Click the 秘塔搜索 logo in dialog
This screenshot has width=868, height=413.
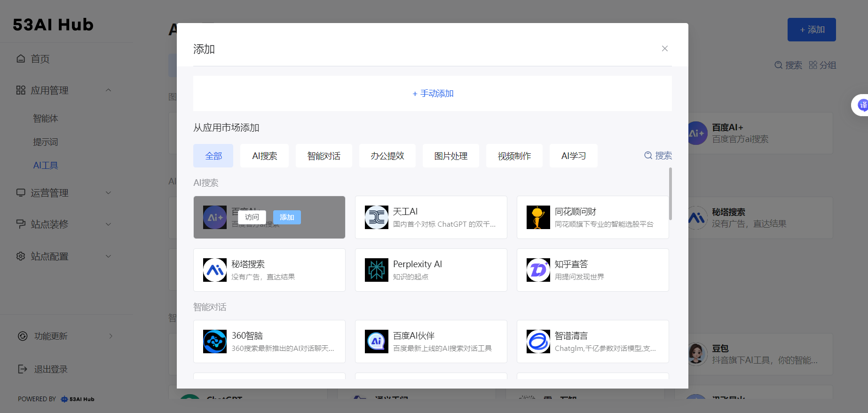[x=214, y=270]
